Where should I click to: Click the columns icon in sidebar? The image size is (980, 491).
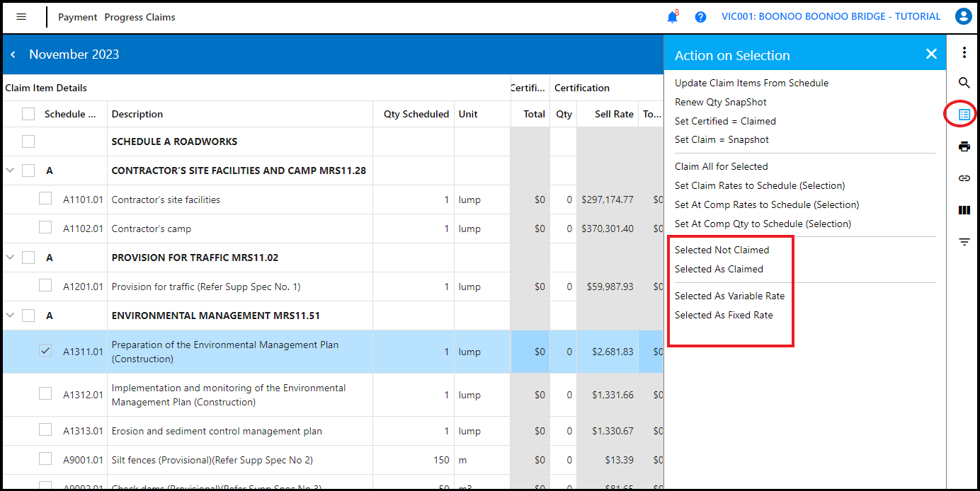(964, 210)
